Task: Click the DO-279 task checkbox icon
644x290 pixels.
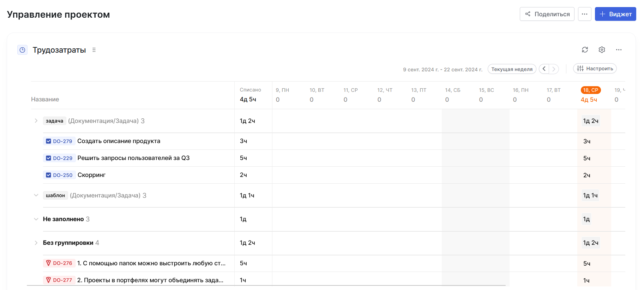Action: (49, 141)
